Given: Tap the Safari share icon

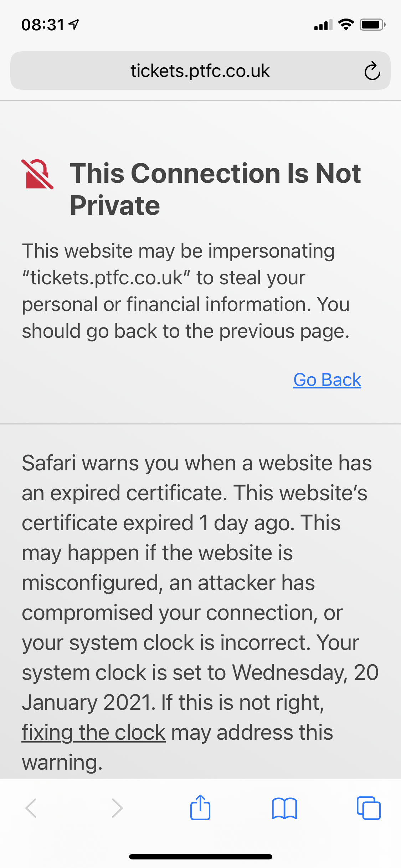Looking at the screenshot, I should click(x=200, y=807).
